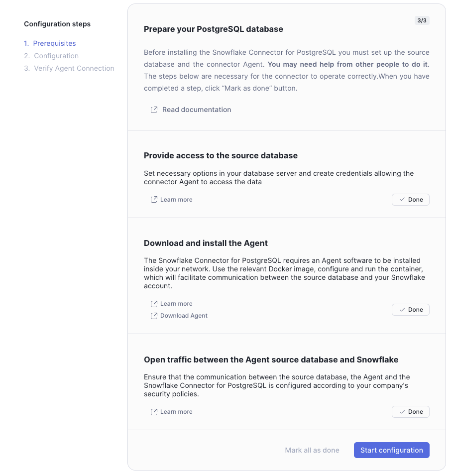Image resolution: width=452 pixels, height=476 pixels.
Task: Toggle Done for Provide access to source database
Action: (x=410, y=200)
